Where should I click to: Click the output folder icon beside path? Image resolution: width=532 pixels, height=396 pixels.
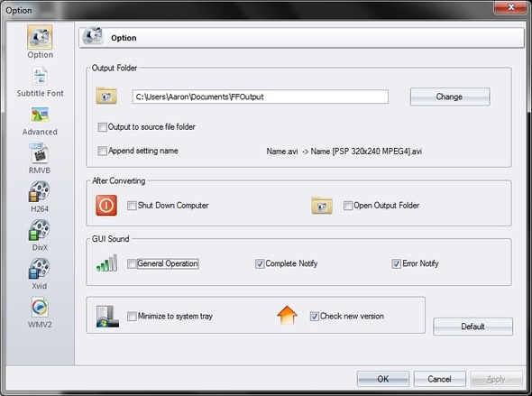pyautogui.click(x=106, y=96)
